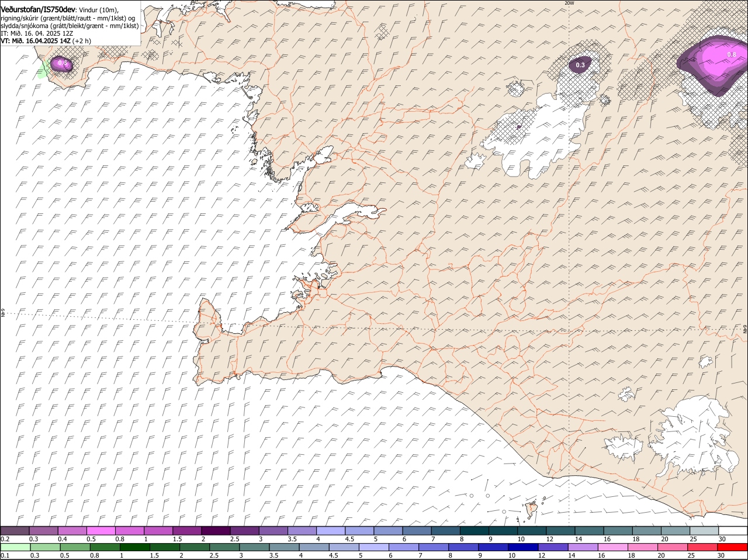The height and width of the screenshot is (560, 748).
Task: Select the lower legend pale green swatch between 0.1 and 0.3
Action: [x=15, y=547]
